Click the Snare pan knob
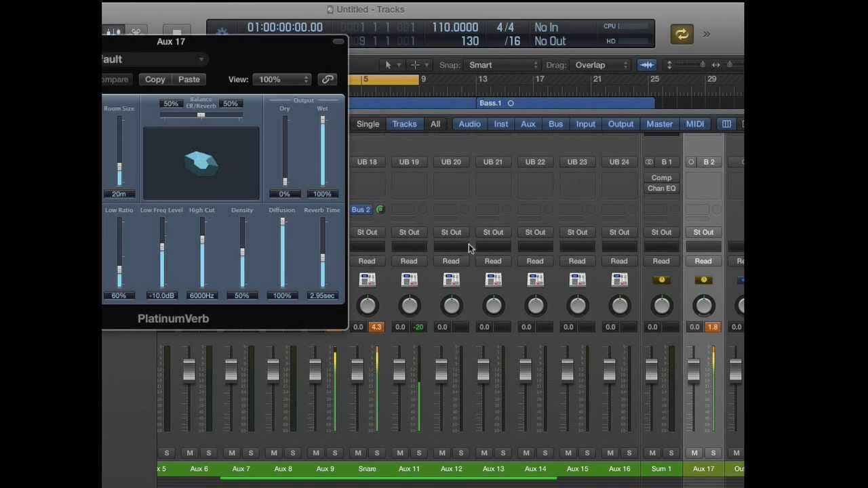The image size is (868, 488). tap(368, 306)
